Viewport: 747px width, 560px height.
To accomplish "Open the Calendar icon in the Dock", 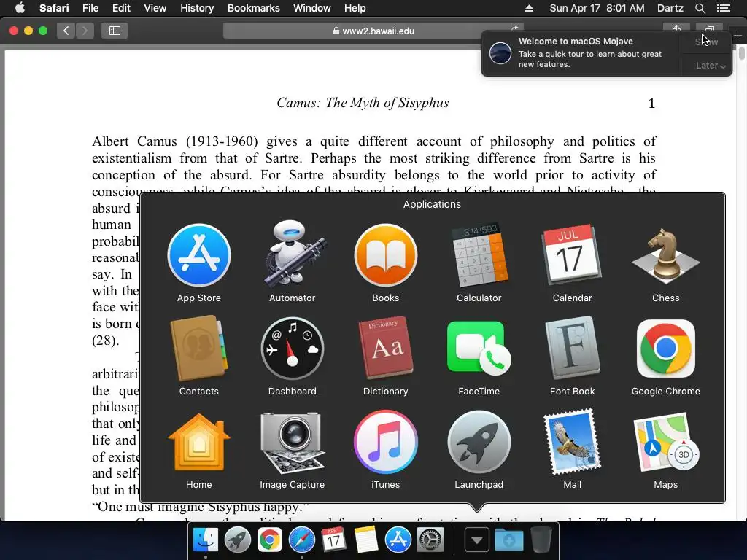I will pos(333,540).
